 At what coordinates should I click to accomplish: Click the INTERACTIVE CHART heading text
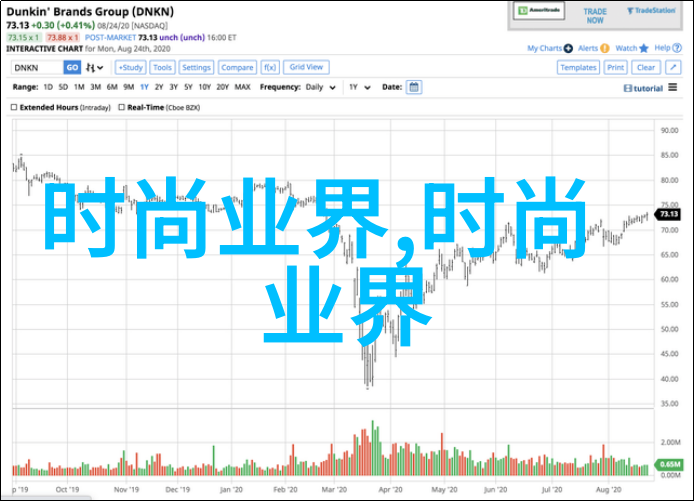pos(44,49)
